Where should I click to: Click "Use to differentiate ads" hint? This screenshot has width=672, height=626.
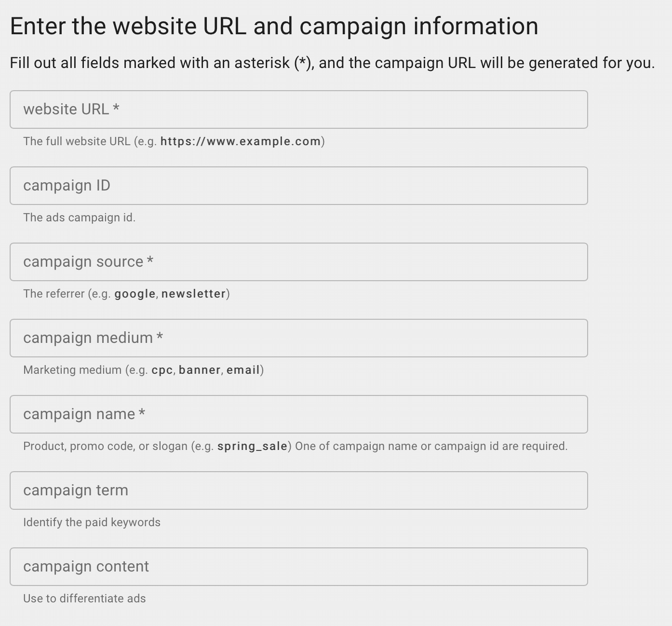coord(84,599)
